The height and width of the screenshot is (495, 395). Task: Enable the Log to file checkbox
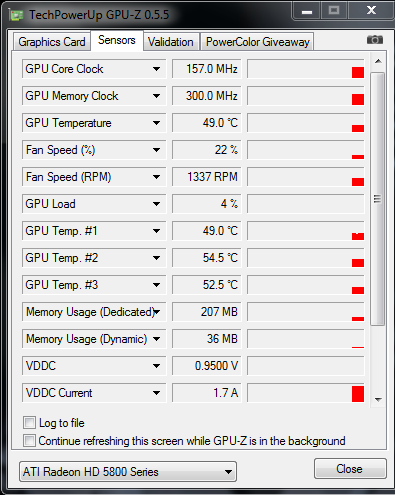(29, 423)
